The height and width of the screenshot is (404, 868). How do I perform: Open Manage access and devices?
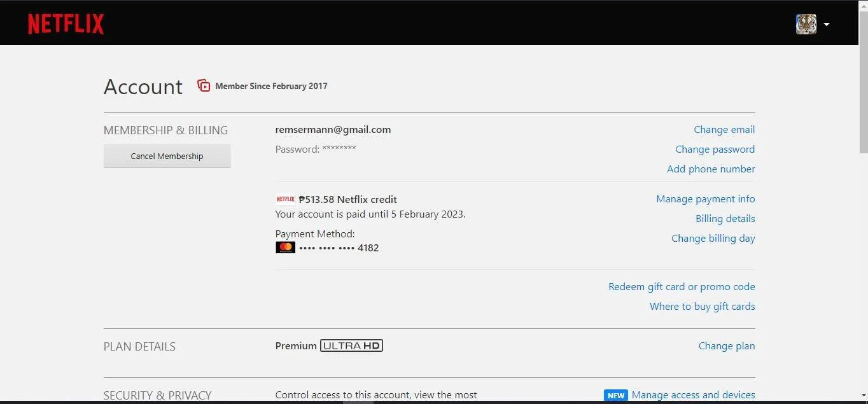(x=694, y=395)
